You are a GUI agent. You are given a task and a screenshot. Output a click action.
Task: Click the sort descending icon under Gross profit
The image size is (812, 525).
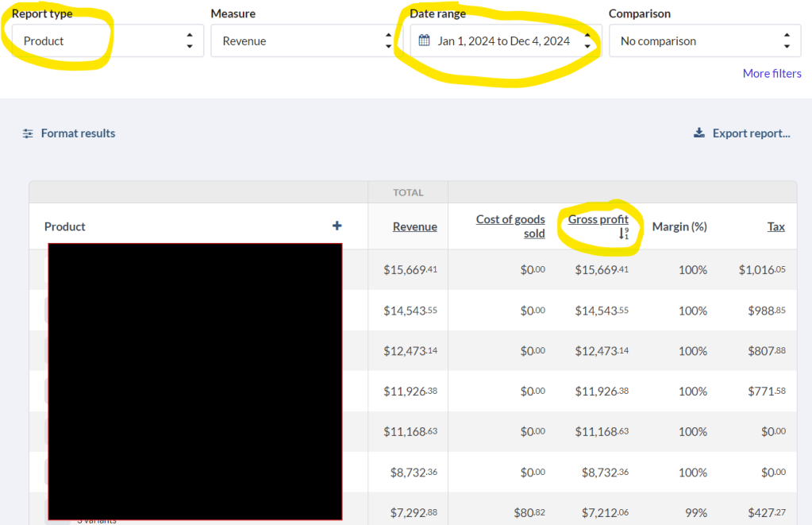pyautogui.click(x=624, y=234)
